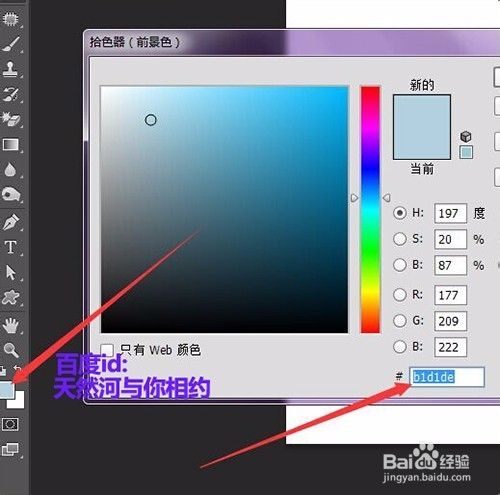Click the left hue slider triangle

pyautogui.click(x=354, y=198)
